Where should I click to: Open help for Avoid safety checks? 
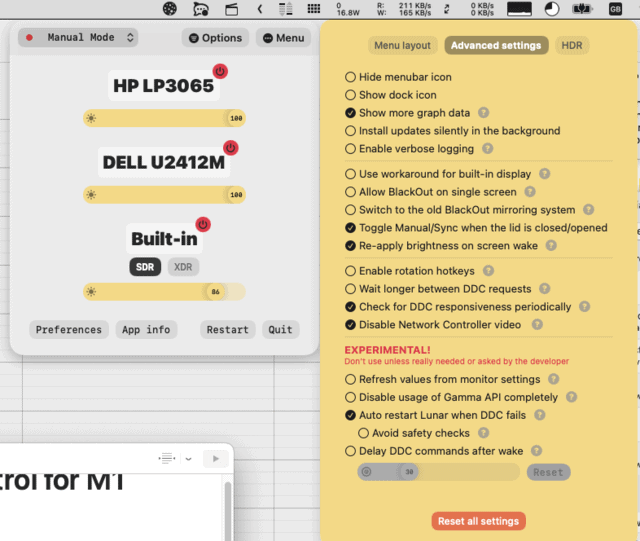[483, 433]
